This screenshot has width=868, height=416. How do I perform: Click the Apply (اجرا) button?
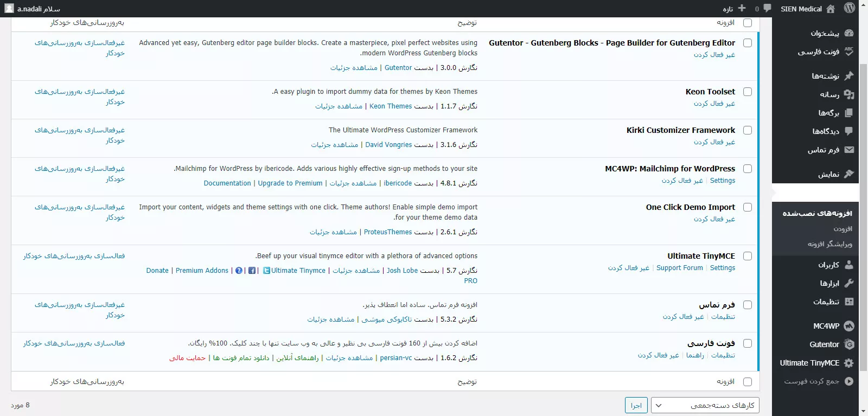pyautogui.click(x=636, y=405)
